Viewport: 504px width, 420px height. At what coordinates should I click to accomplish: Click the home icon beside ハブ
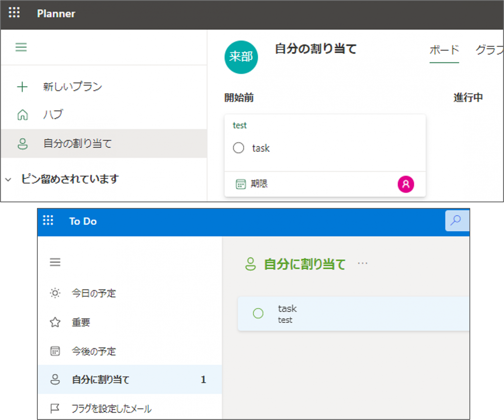coord(22,115)
